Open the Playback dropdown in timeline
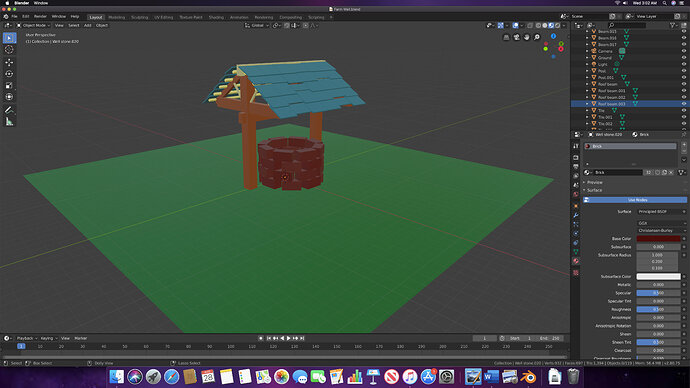 [x=27, y=338]
